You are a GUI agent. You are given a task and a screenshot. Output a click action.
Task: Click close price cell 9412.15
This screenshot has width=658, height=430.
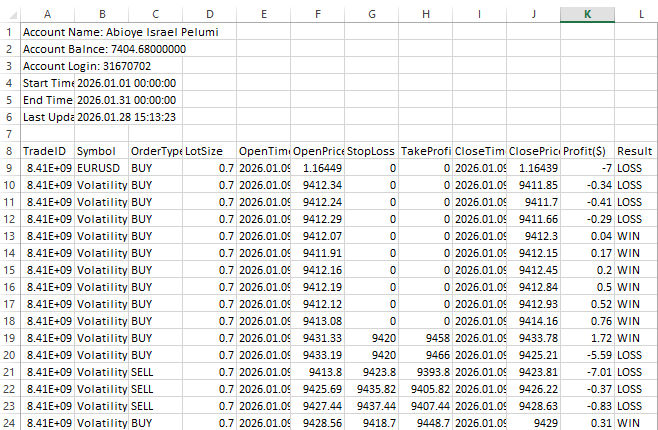[x=533, y=253]
